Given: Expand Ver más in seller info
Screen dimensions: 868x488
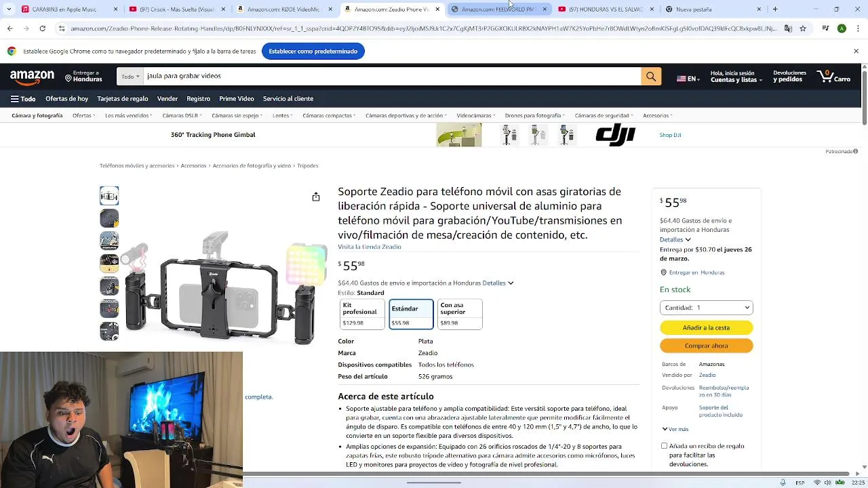Looking at the screenshot, I should (x=675, y=429).
